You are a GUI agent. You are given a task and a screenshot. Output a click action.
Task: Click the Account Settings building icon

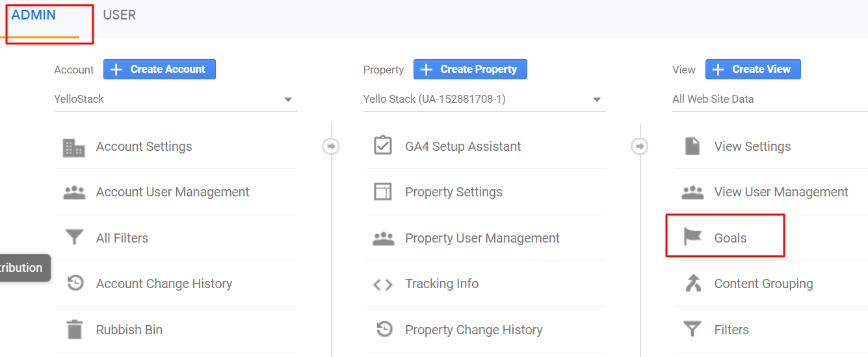73,147
